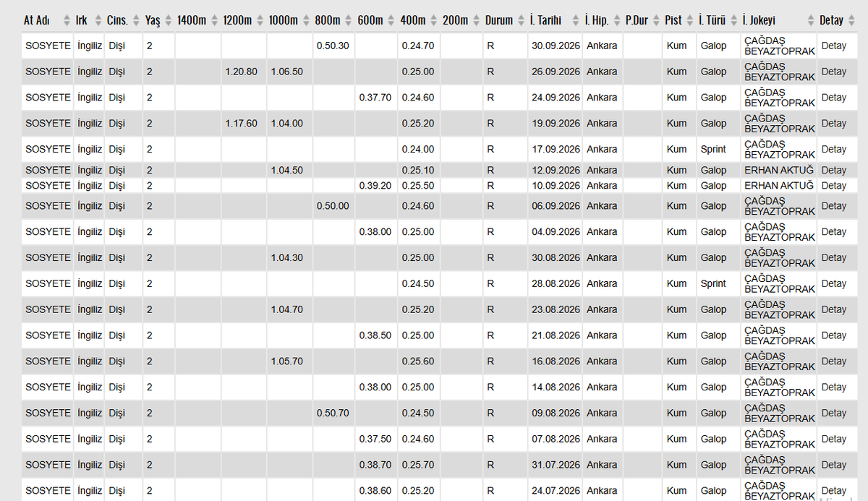
Task: Sort by the Pist column arrows
Action: [x=690, y=20]
